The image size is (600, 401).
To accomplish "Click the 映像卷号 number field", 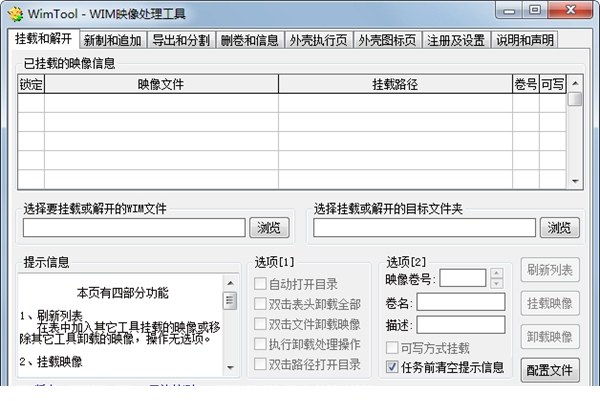I will [x=463, y=278].
